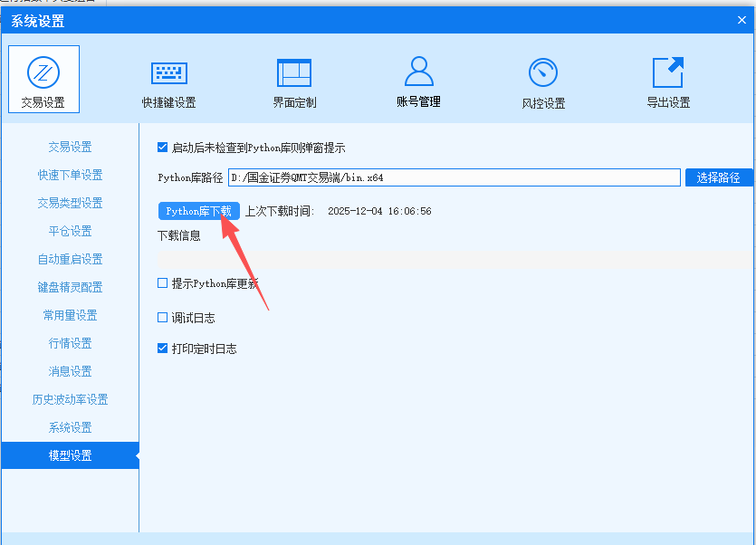The height and width of the screenshot is (545, 756).
Task: Select 交易类型设置 in sidebar
Action: [70, 203]
